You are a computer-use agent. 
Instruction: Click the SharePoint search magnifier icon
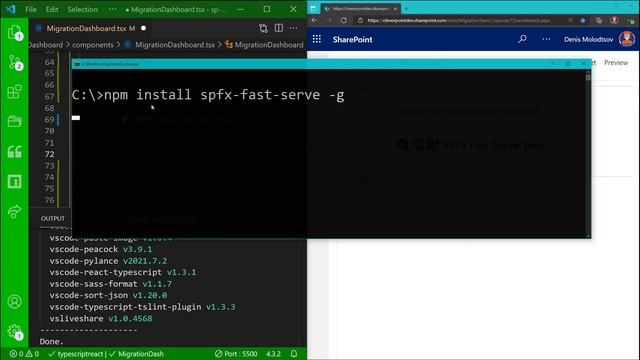click(522, 39)
